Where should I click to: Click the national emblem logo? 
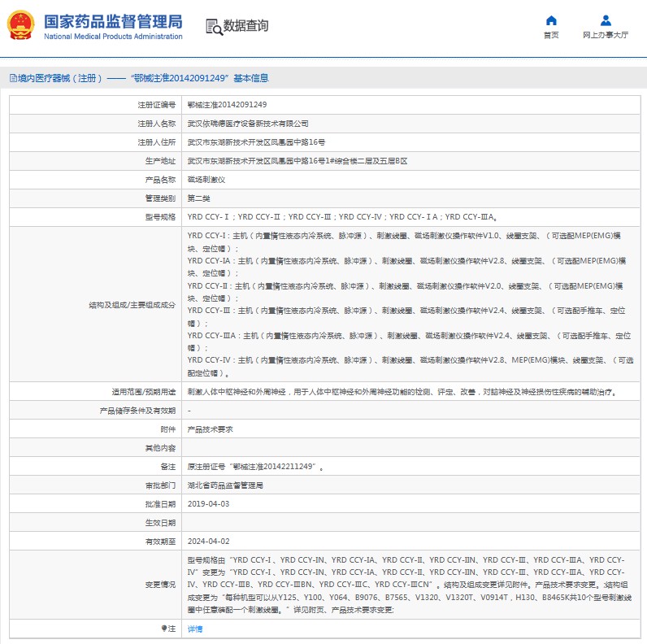click(x=20, y=25)
